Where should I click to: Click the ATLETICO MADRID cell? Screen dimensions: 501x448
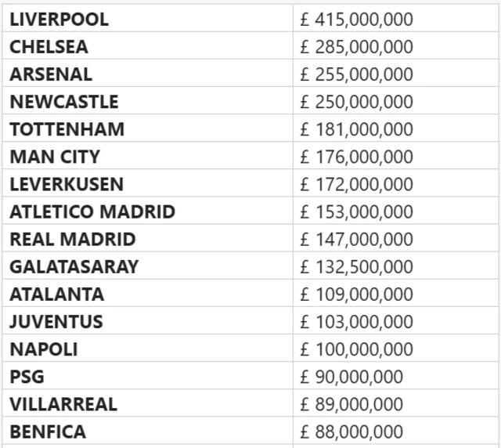tap(92, 211)
